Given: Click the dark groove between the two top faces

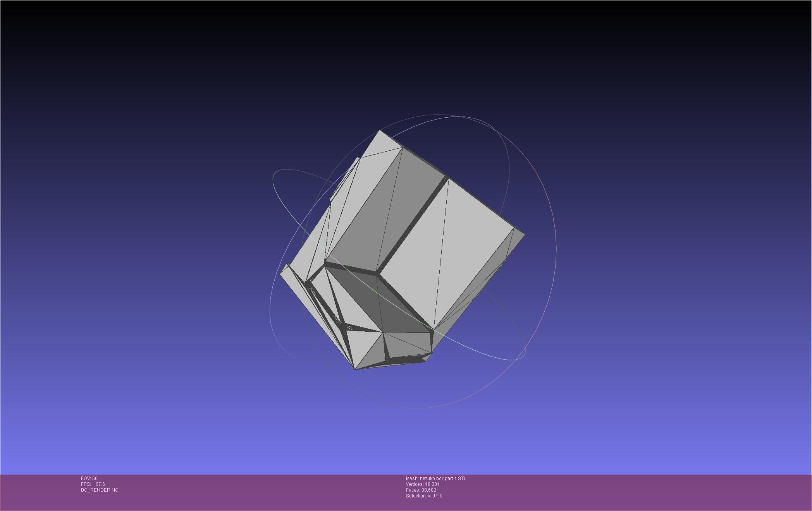Looking at the screenshot, I should coord(413,225).
